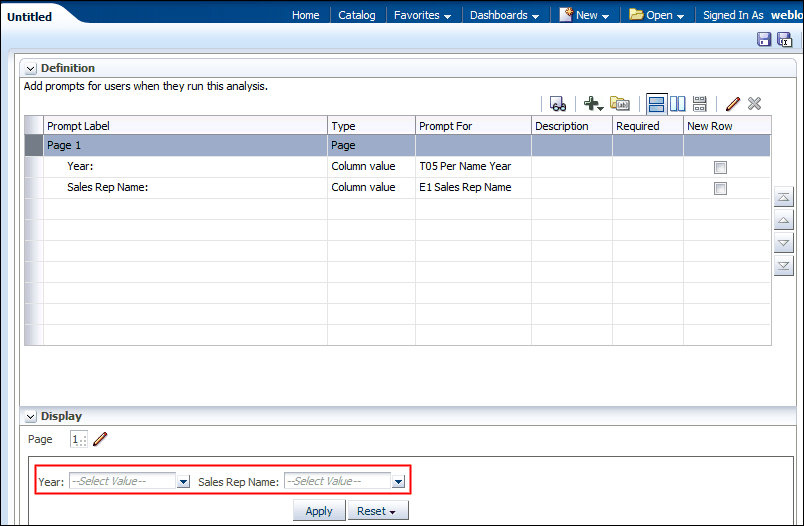Click the Prompt Label column header
The height and width of the screenshot is (526, 804).
point(186,126)
